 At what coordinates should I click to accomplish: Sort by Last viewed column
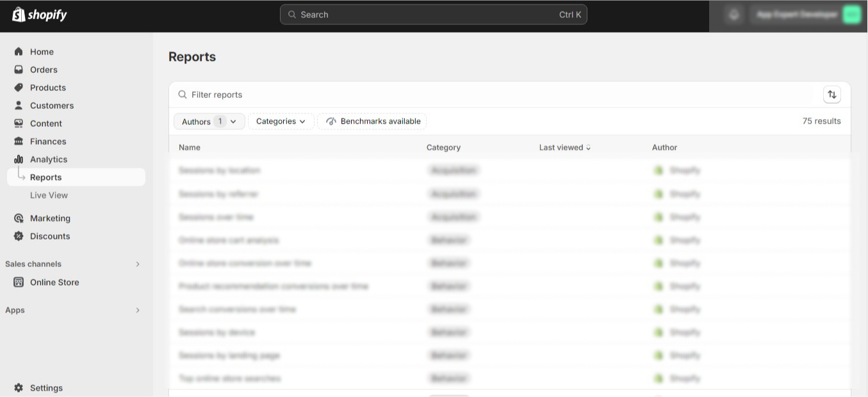tap(565, 147)
